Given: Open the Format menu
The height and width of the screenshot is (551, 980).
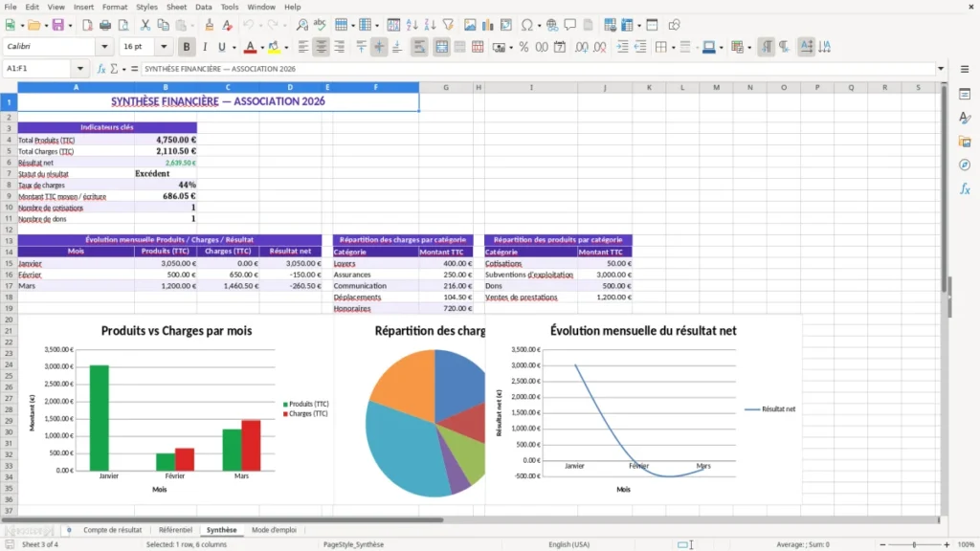Looking at the screenshot, I should tap(115, 7).
